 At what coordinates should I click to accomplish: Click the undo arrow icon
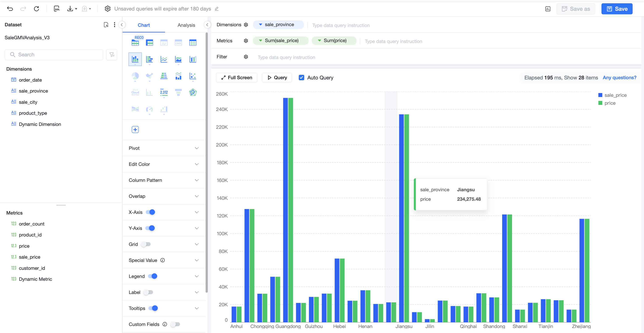point(10,9)
